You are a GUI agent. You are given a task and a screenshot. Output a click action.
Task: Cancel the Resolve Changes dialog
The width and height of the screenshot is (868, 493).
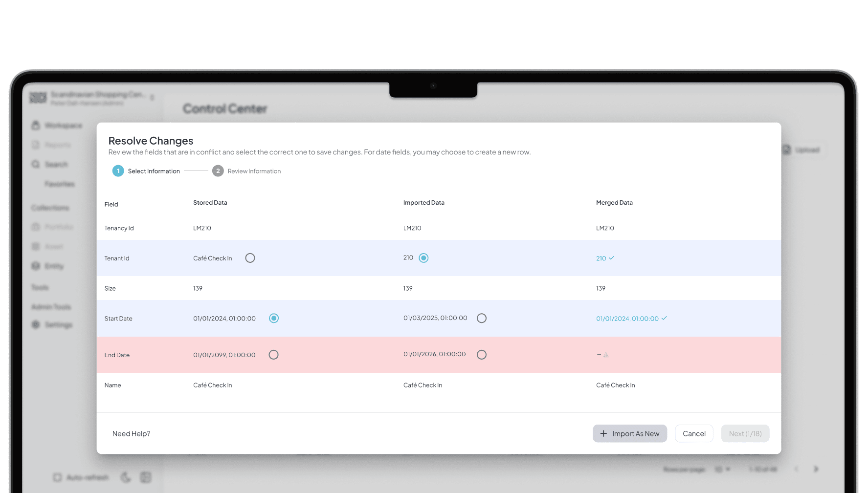click(x=694, y=433)
